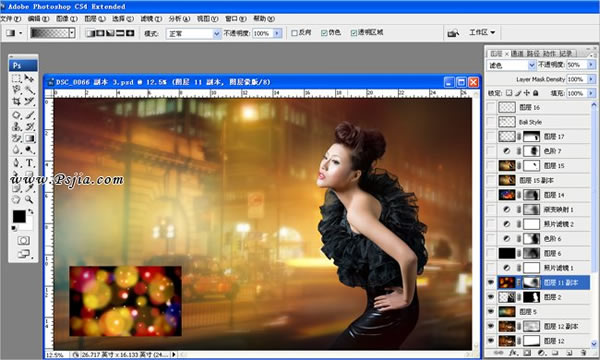Viewport: 600px width, 360px height.
Task: Show the Bali Style layer
Action: 491,122
